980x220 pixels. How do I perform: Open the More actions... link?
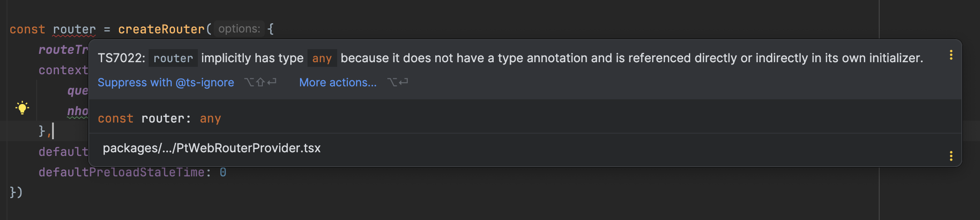pyautogui.click(x=338, y=82)
